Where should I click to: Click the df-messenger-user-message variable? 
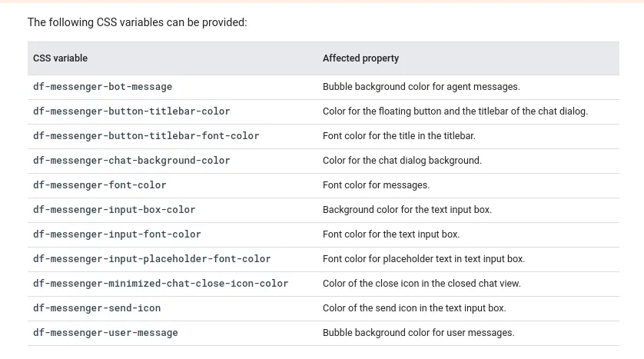point(105,333)
